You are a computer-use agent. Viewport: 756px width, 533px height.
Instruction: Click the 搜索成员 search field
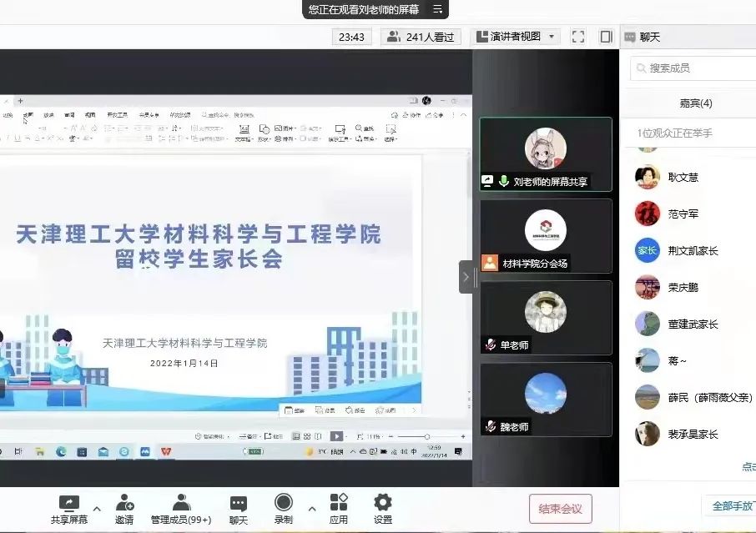pyautogui.click(x=697, y=68)
